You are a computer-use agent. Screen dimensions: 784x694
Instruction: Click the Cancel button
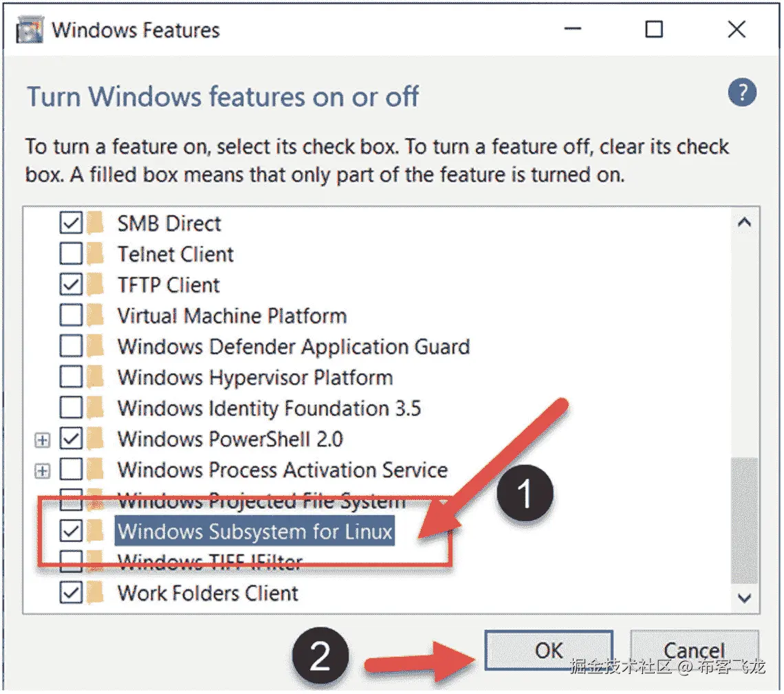695,650
